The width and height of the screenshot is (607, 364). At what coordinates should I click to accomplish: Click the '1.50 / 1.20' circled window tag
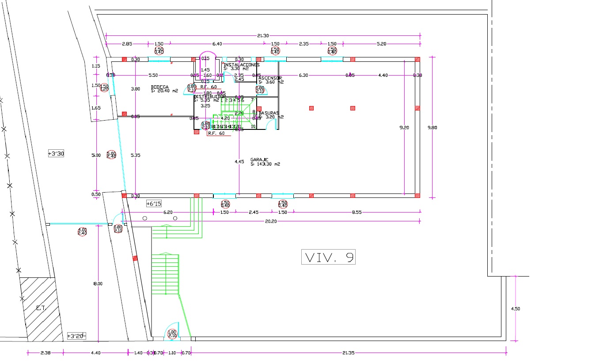[x=105, y=87]
